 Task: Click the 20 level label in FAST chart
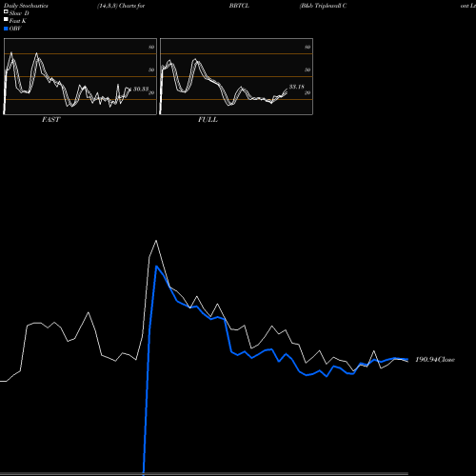151,92
